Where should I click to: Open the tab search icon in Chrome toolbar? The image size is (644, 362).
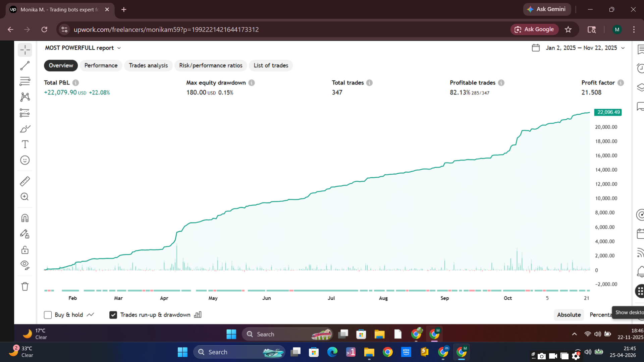click(x=592, y=29)
